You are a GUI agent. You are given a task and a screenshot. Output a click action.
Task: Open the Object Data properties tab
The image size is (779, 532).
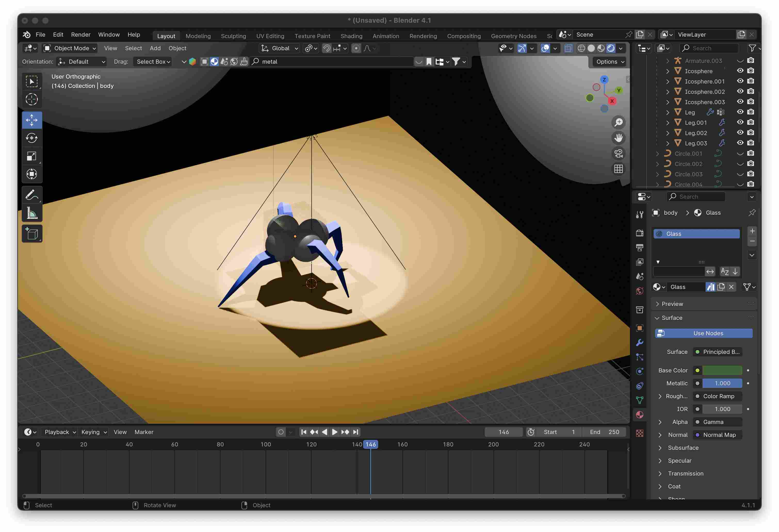tap(639, 400)
